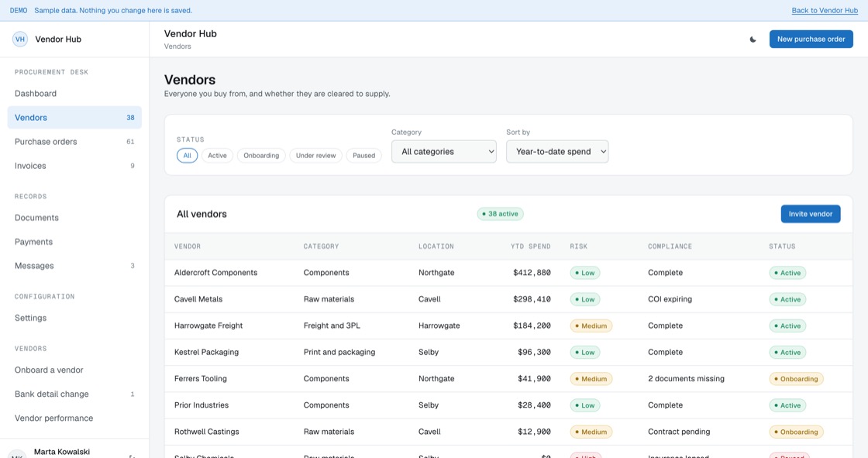Click the Freight and 3PL category cell
The width and height of the screenshot is (868, 458).
click(332, 326)
